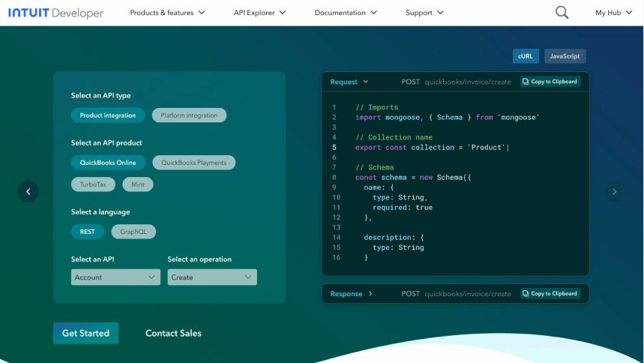Viewport: 644px width, 363px height.
Task: Open Support menu
Action: [424, 13]
